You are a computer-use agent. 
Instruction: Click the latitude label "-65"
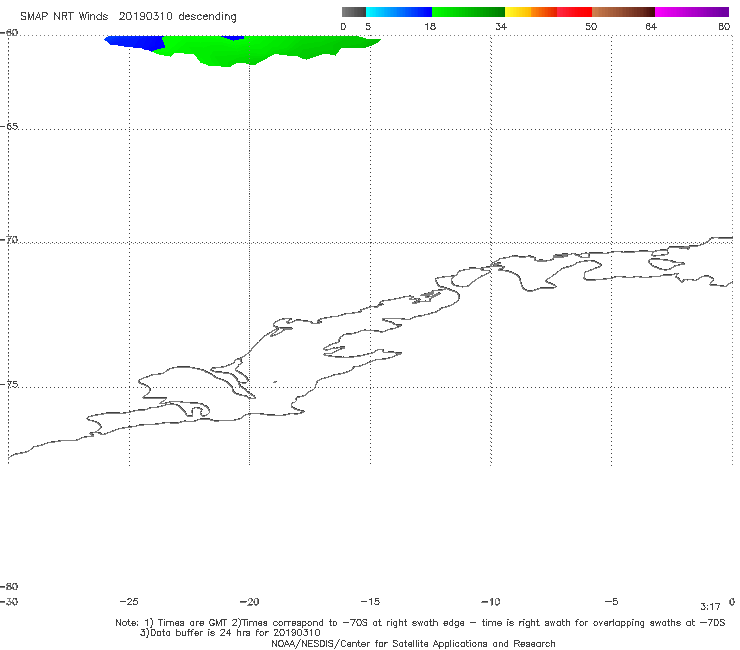coord(9,127)
